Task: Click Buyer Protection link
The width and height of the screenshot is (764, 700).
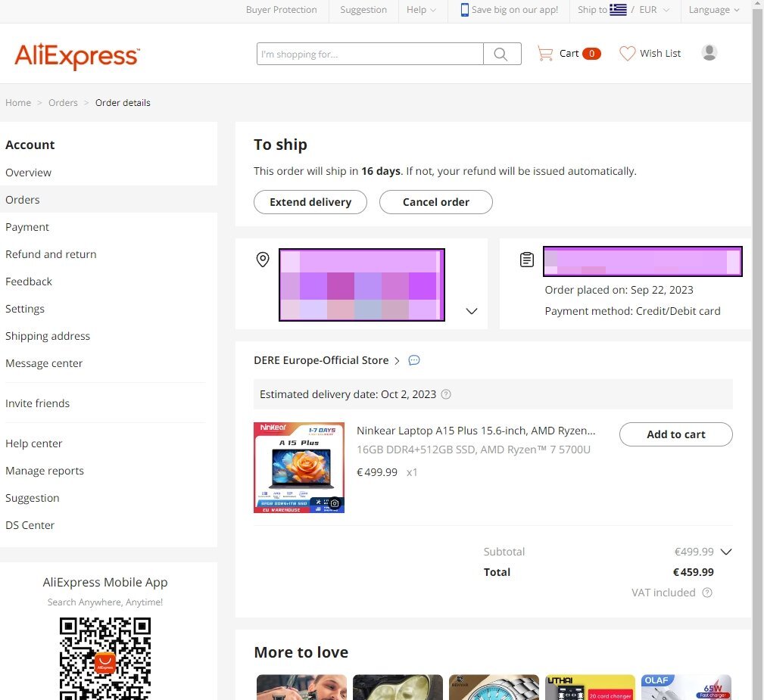Action: click(x=281, y=10)
